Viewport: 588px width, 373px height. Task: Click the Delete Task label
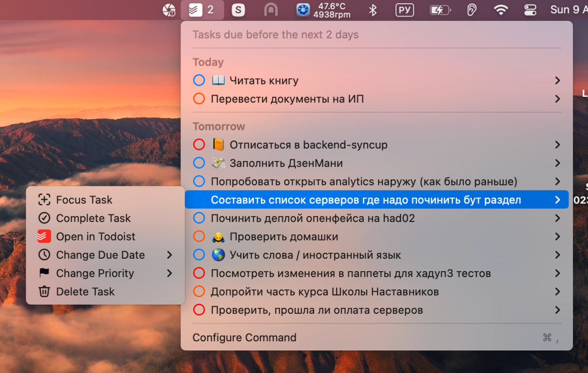pos(85,292)
